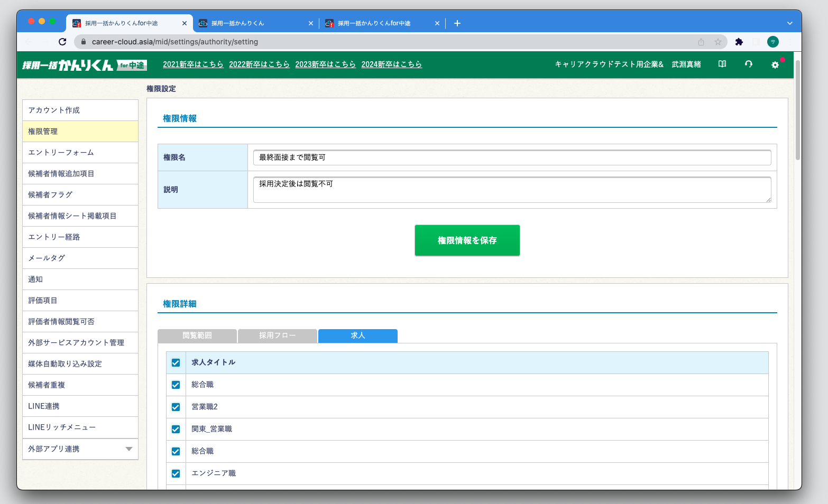Open a new browser tab
The width and height of the screenshot is (828, 504).
[457, 23]
